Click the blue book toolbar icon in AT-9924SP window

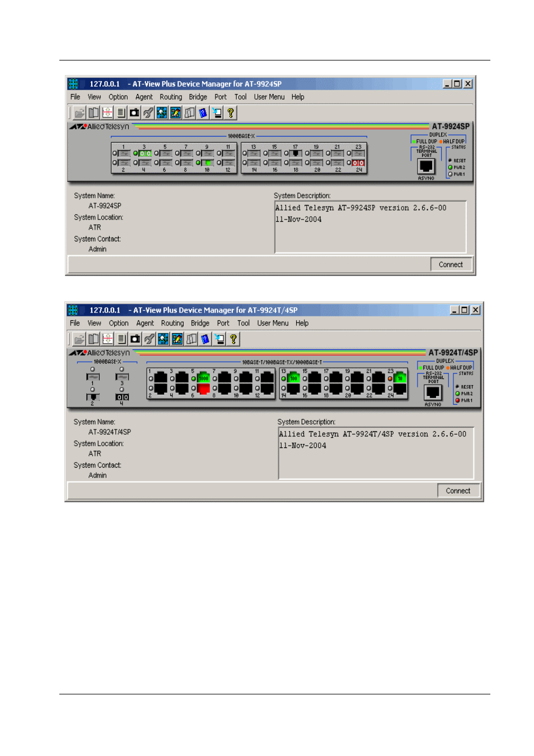tap(203, 113)
